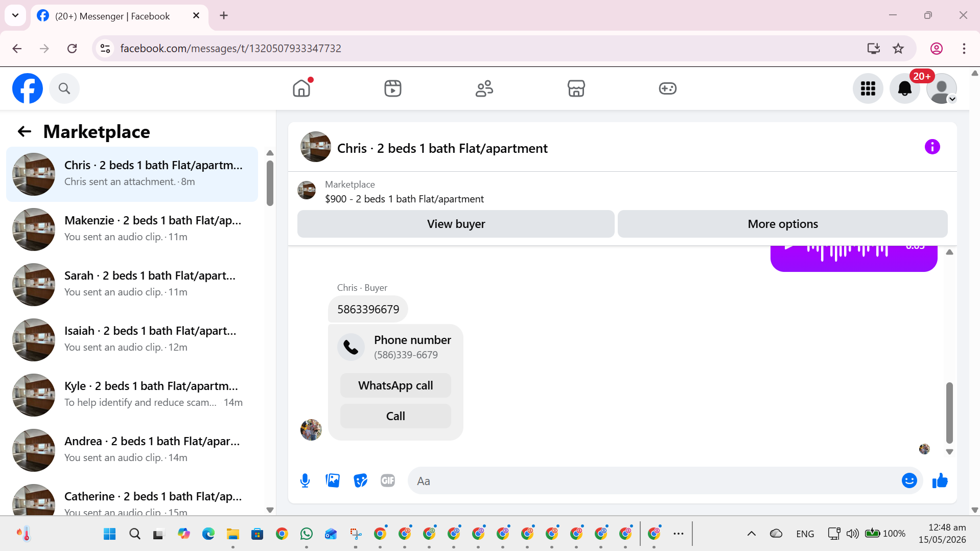This screenshot has width=980, height=551.
Task: Focus the Aa message input field
Action: 654,480
